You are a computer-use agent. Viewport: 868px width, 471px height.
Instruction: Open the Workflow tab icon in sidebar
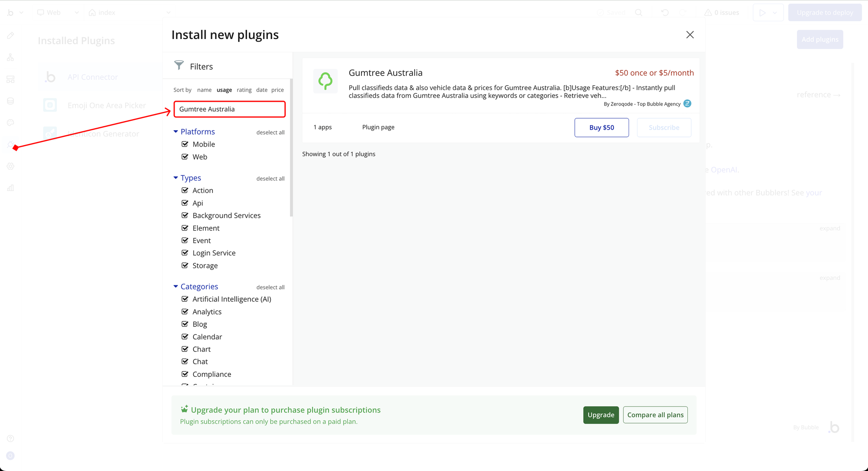pyautogui.click(x=11, y=57)
